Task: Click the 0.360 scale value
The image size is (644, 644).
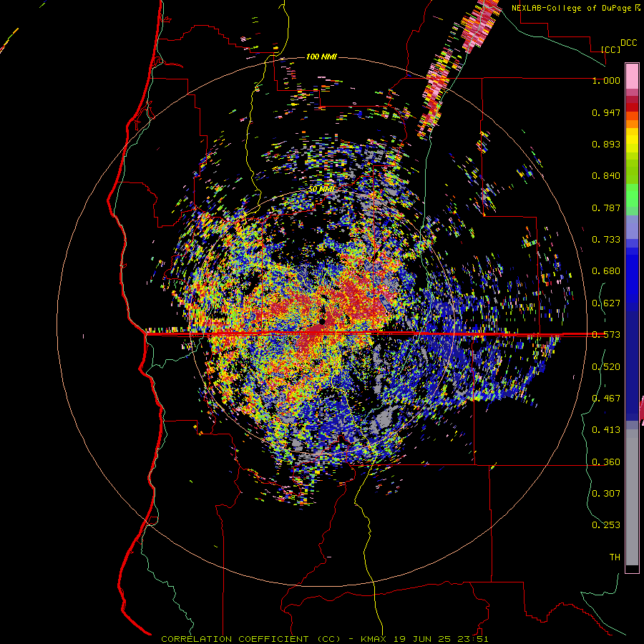Action: (x=606, y=462)
